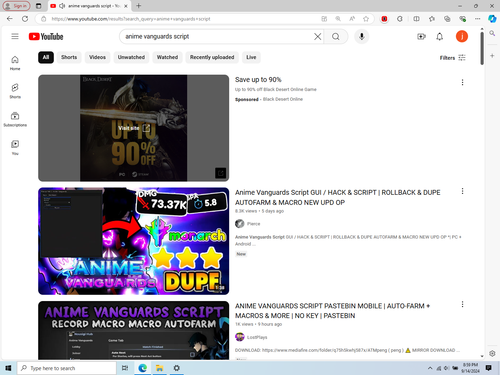Click the Pierce channel avatar

(x=240, y=224)
